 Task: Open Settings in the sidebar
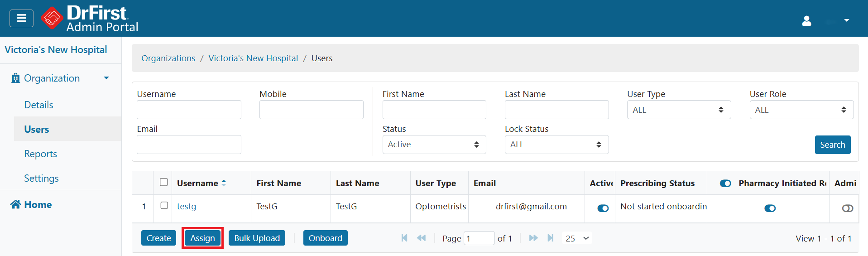point(42,179)
